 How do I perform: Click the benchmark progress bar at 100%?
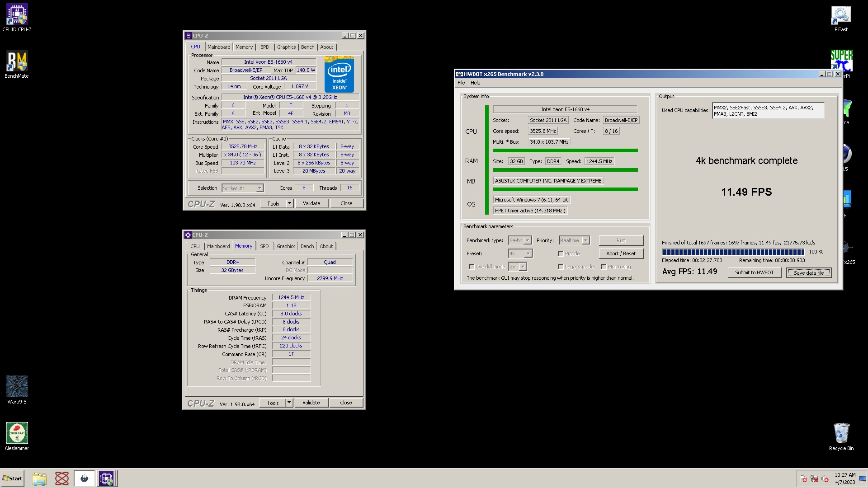coord(733,252)
